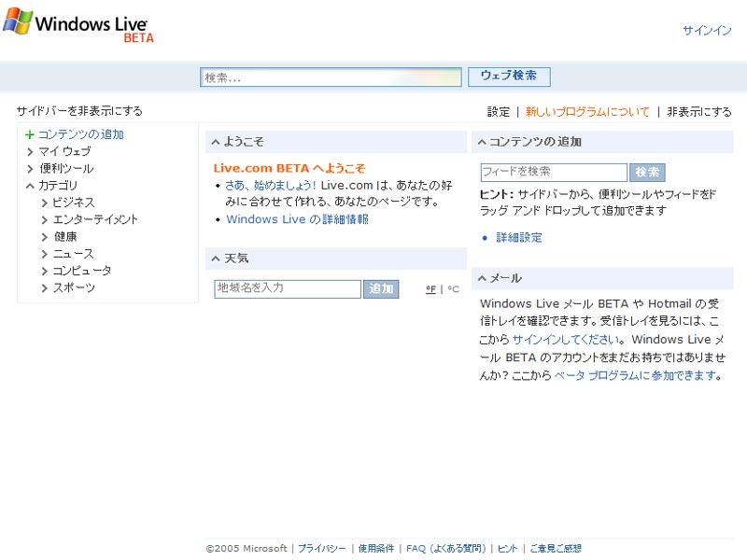Expand the スポーツ category chevron

[x=44, y=288]
